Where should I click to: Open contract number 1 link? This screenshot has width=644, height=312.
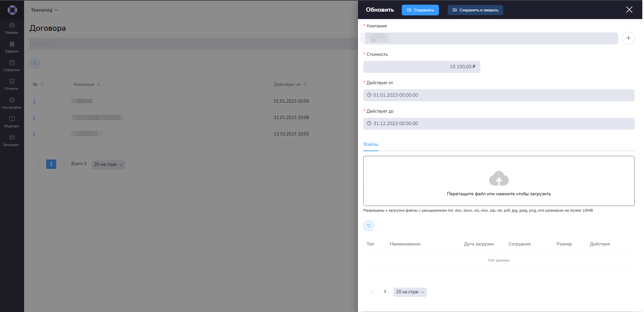pyautogui.click(x=34, y=134)
